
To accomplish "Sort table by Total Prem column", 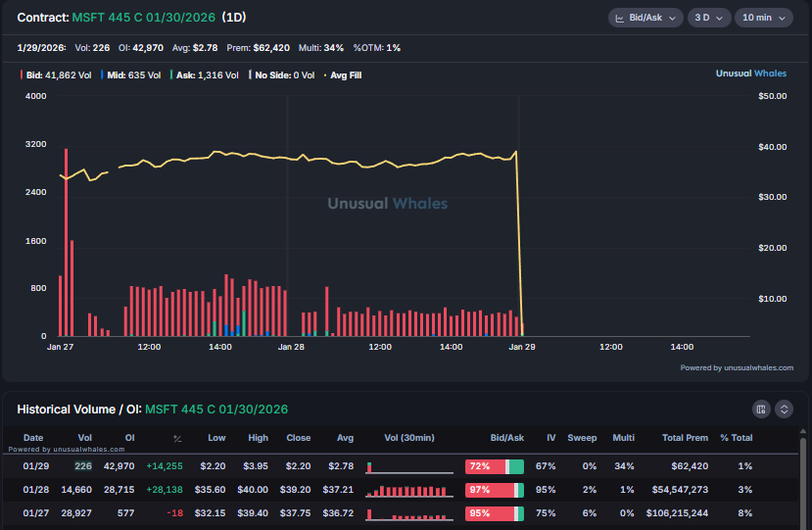I will pyautogui.click(x=685, y=438).
